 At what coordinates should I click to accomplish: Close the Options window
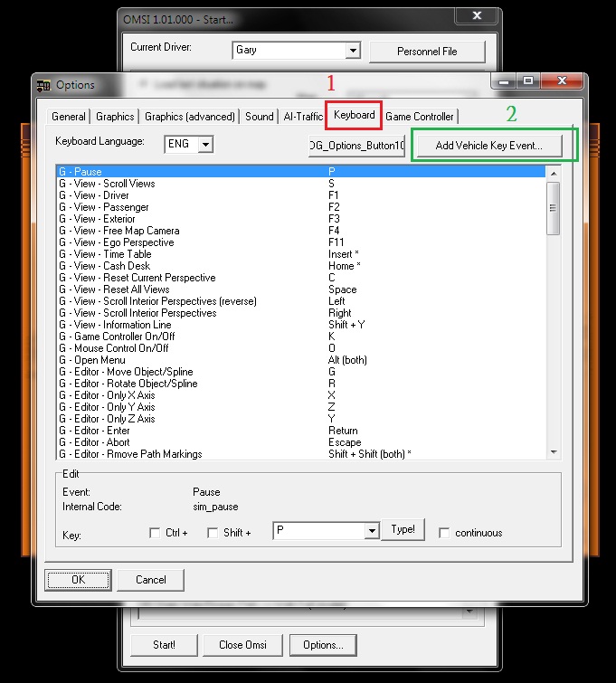(562, 81)
